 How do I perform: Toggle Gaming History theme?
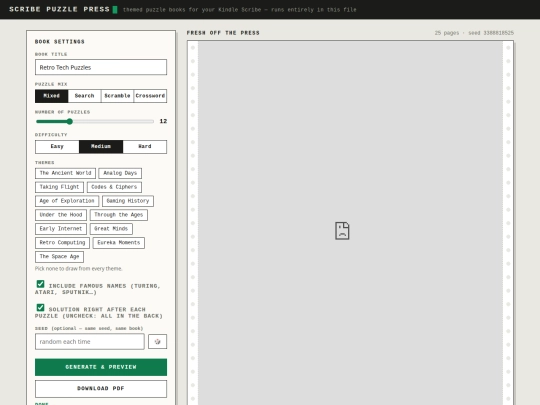pos(128,201)
